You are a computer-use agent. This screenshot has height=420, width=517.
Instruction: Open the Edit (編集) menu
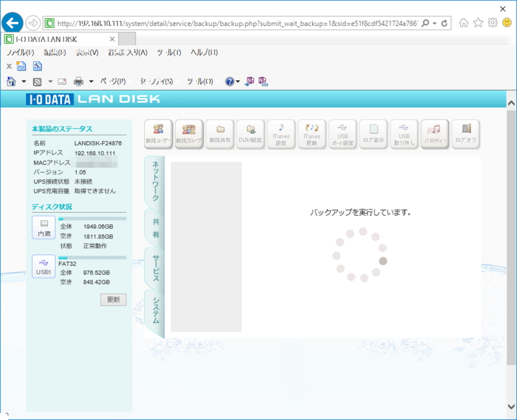(x=55, y=52)
